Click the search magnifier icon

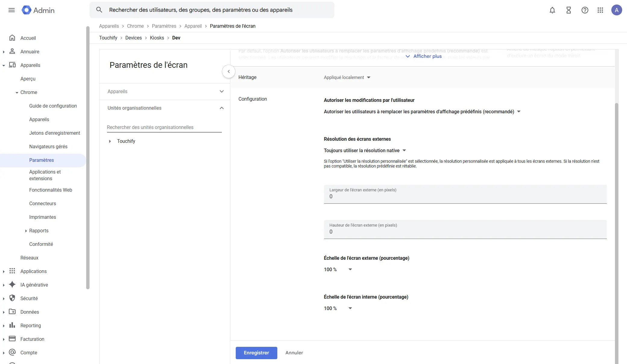click(99, 10)
